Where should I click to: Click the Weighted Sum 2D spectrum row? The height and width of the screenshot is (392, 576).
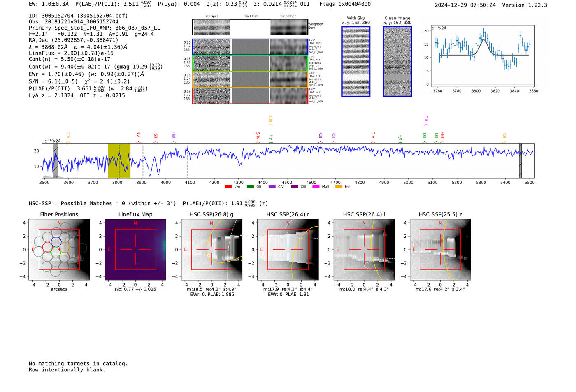[250, 27]
